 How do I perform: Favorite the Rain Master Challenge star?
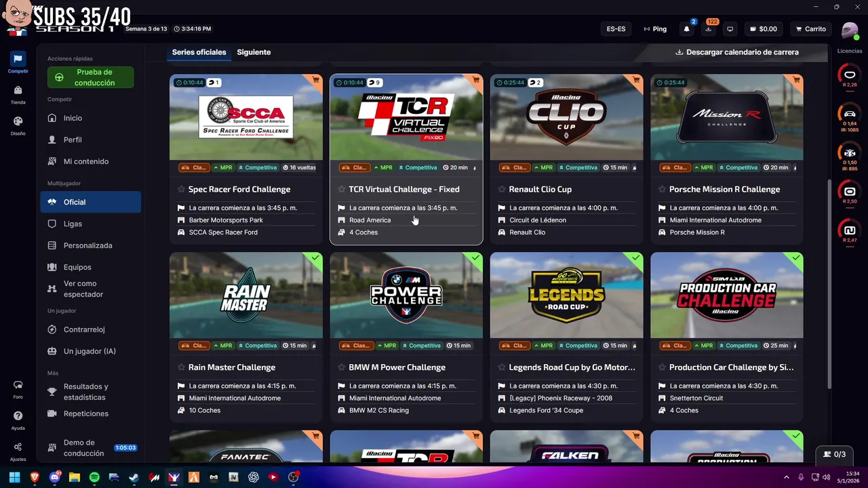(x=181, y=367)
